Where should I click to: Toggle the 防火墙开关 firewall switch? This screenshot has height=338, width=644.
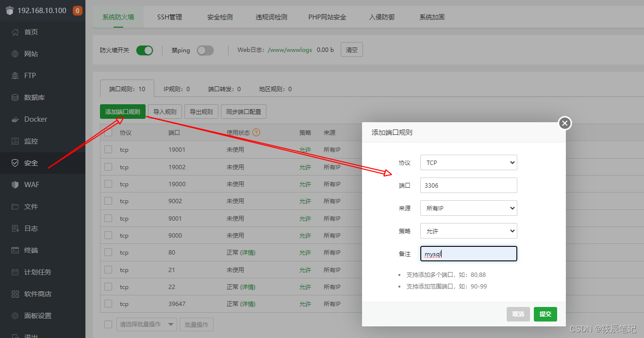pos(145,50)
